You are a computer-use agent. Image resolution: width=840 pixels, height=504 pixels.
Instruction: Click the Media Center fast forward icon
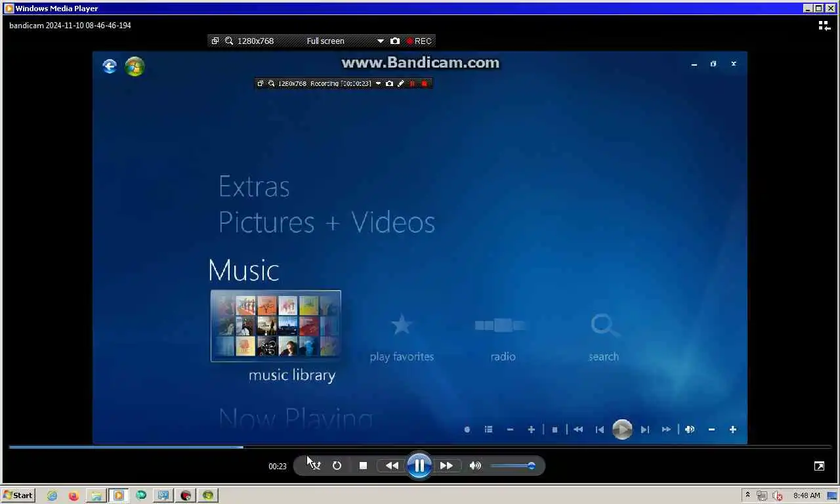(x=666, y=430)
